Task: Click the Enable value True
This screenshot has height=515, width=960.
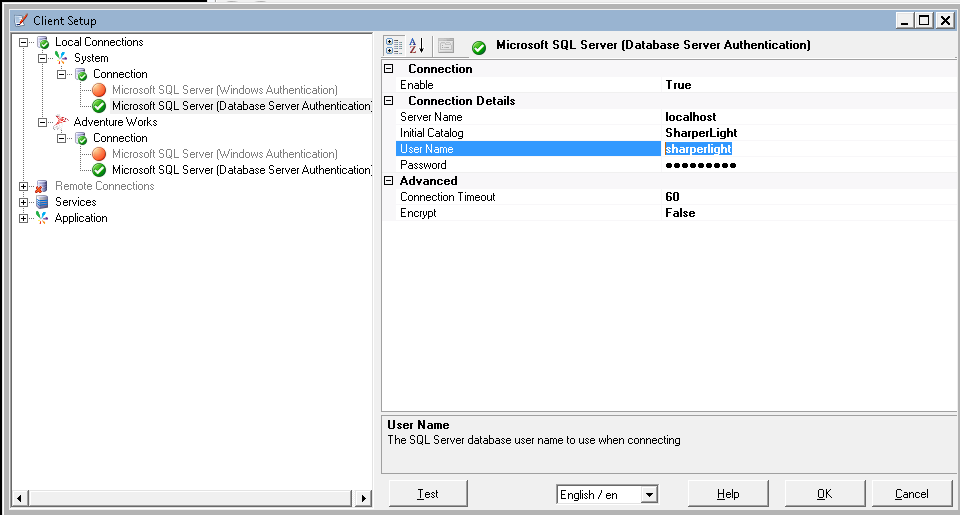Action: pos(678,85)
